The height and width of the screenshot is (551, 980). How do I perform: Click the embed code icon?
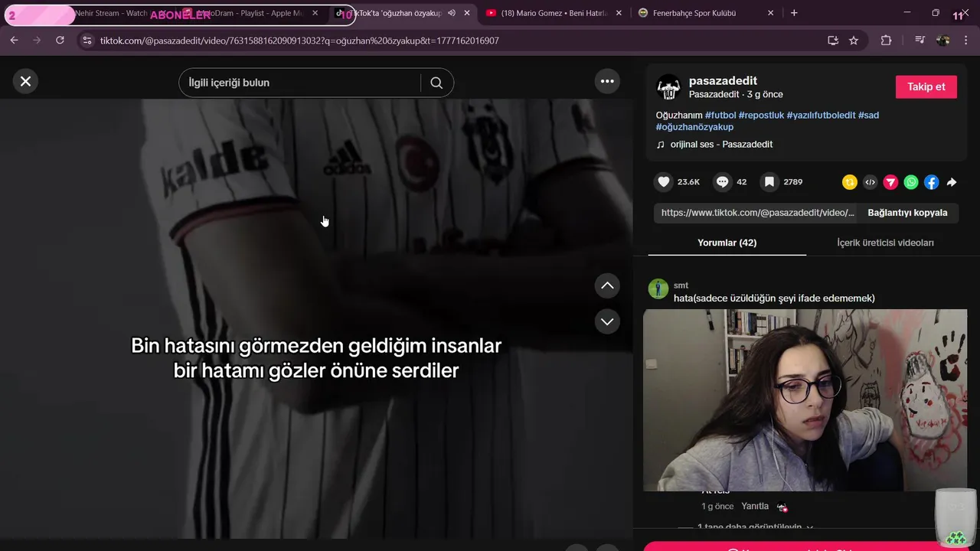(870, 182)
